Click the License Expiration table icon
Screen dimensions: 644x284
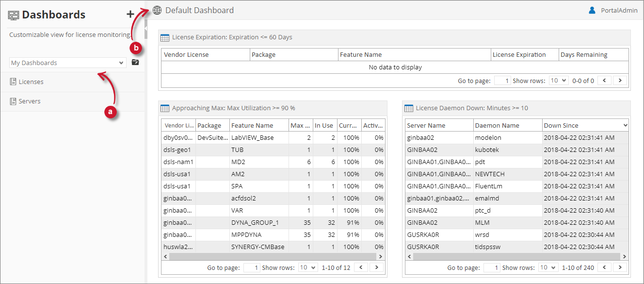pyautogui.click(x=165, y=37)
